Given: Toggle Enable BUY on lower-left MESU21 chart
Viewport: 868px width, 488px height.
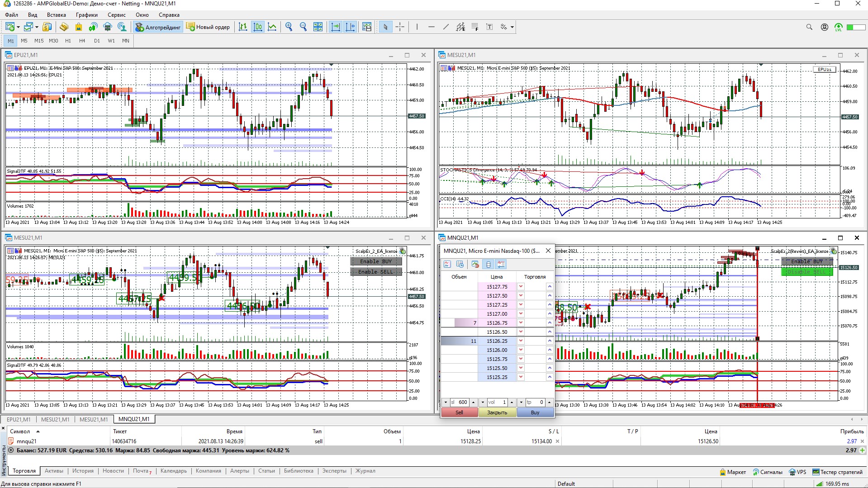Looking at the screenshot, I should click(375, 261).
